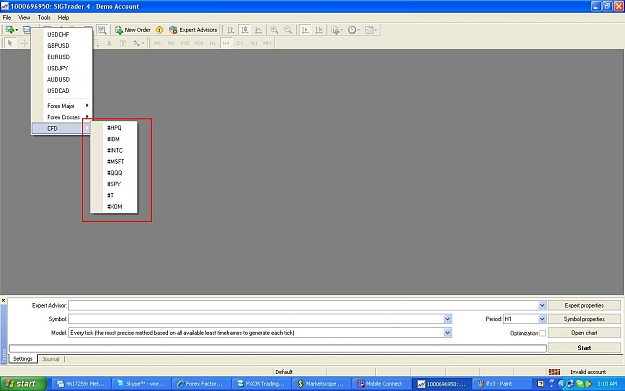The image size is (625, 391).
Task: Toggle chart shift icon
Action: pos(319,30)
